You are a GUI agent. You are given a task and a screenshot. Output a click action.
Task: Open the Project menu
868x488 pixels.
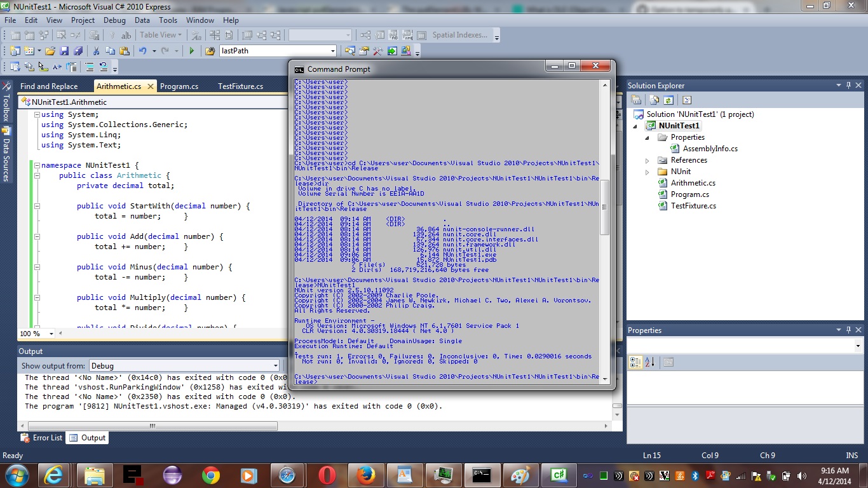point(83,20)
